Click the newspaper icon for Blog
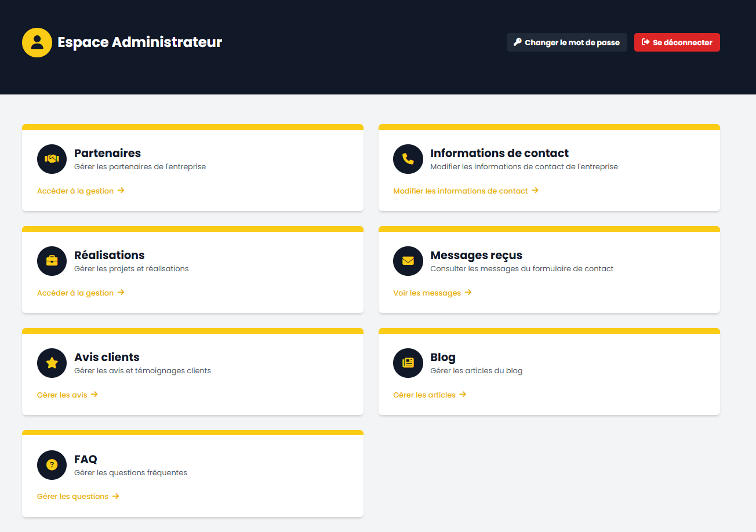Image resolution: width=756 pixels, height=532 pixels. [x=408, y=363]
